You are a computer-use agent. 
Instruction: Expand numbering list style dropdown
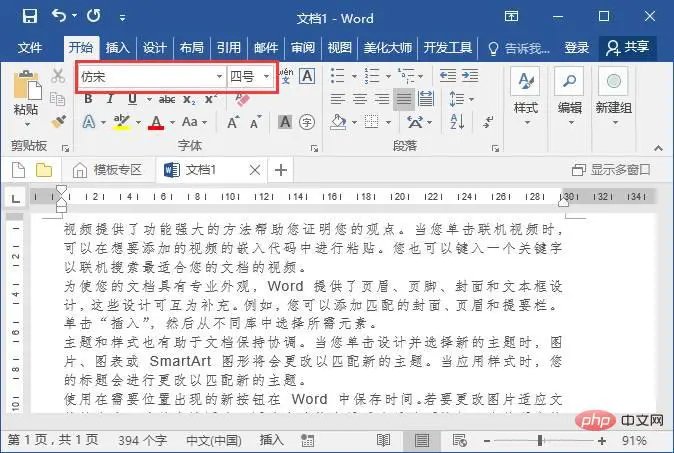coord(388,76)
